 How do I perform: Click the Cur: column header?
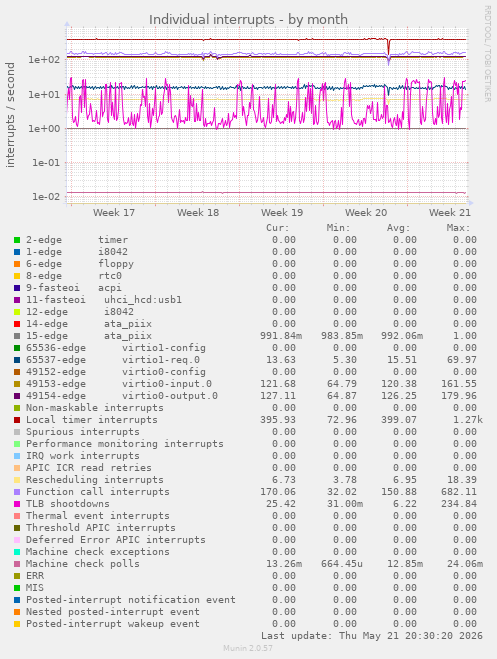[x=278, y=228]
